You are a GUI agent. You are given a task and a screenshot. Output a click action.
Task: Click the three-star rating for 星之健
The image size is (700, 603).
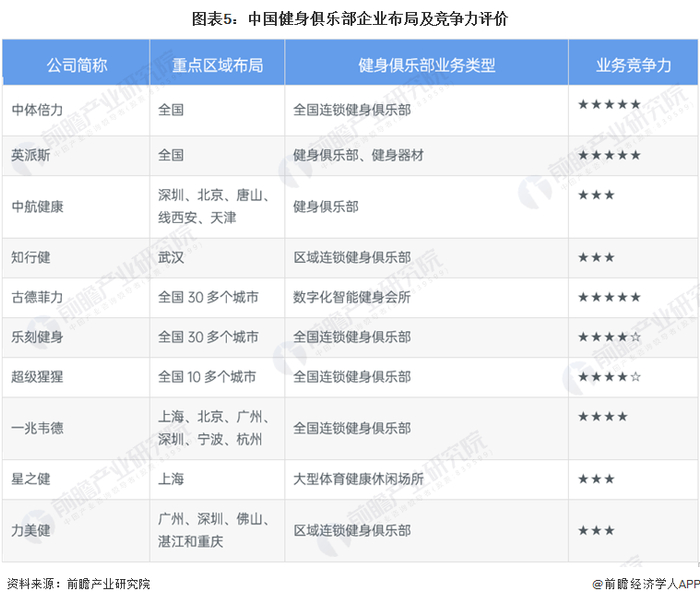click(x=596, y=479)
